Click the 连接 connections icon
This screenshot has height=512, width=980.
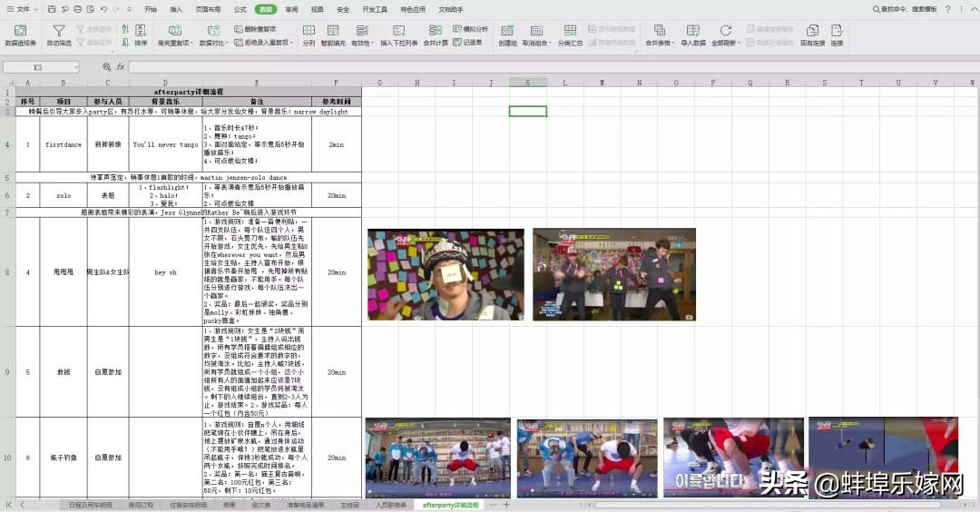[x=837, y=35]
